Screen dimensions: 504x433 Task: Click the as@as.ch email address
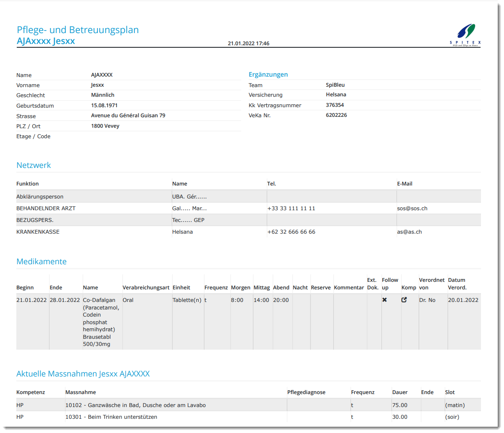click(x=409, y=232)
